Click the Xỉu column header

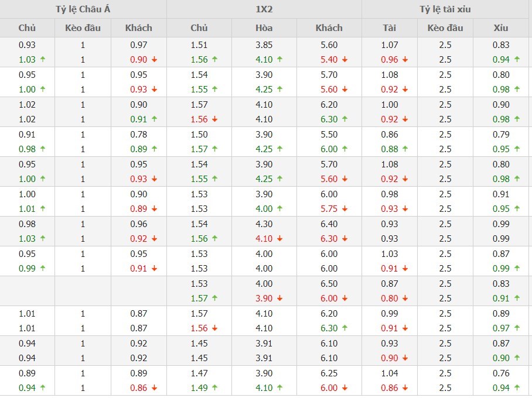[x=501, y=28]
